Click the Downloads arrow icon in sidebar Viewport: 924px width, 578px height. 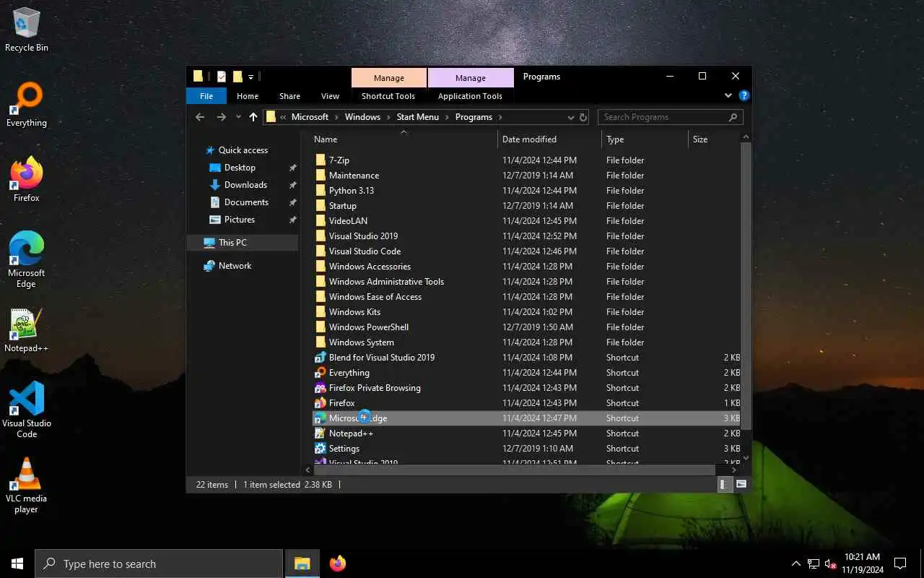pos(214,185)
